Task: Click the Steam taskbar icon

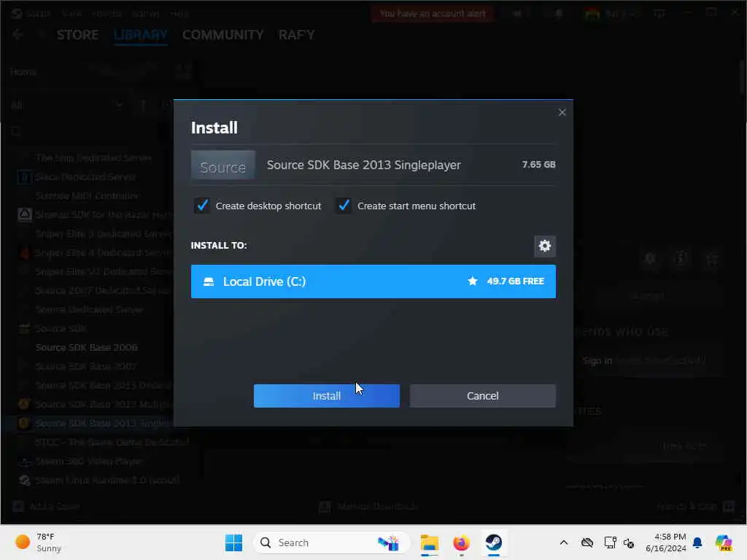Action: [494, 542]
